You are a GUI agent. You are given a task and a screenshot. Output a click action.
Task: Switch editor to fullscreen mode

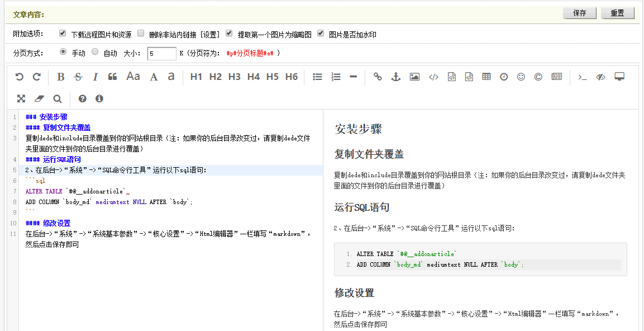click(x=21, y=98)
